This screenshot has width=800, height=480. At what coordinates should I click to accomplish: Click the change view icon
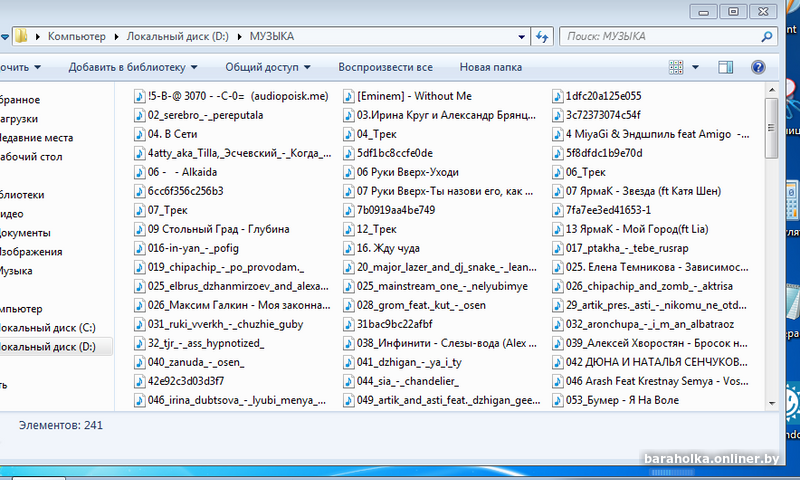[x=676, y=67]
